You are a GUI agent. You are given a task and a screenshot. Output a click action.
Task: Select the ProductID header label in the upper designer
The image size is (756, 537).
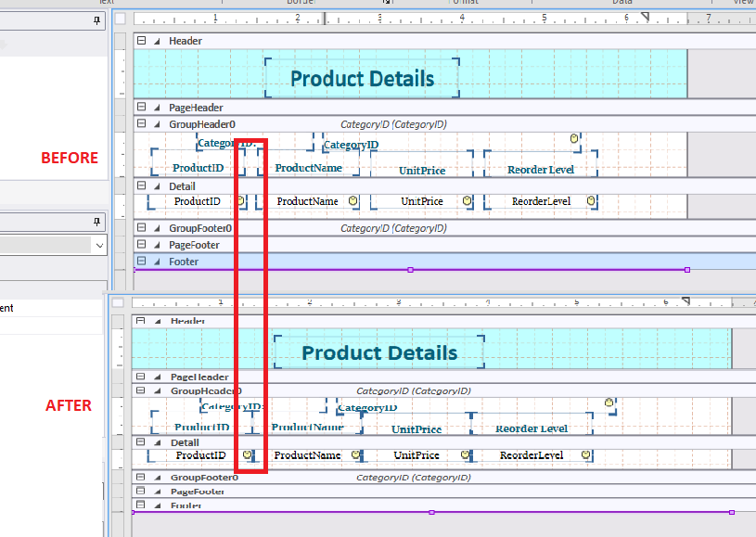coord(198,163)
